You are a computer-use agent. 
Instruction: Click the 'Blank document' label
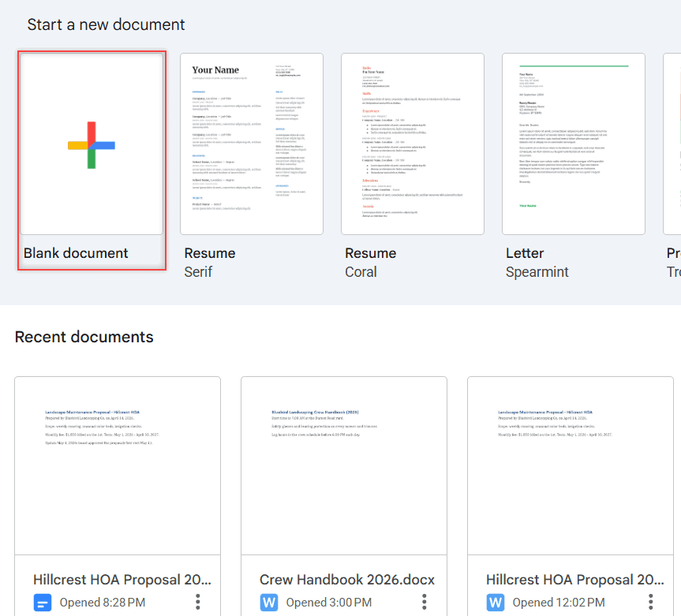point(76,253)
